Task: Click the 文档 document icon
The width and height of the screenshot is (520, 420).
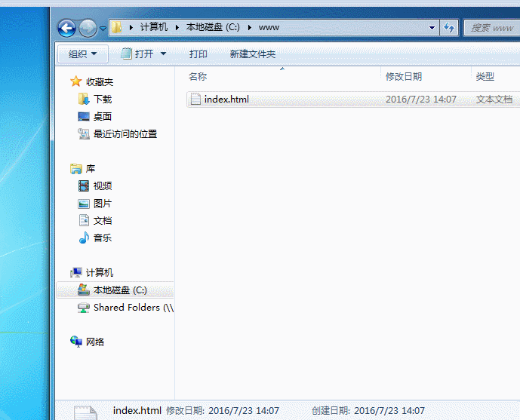Action: click(84, 220)
